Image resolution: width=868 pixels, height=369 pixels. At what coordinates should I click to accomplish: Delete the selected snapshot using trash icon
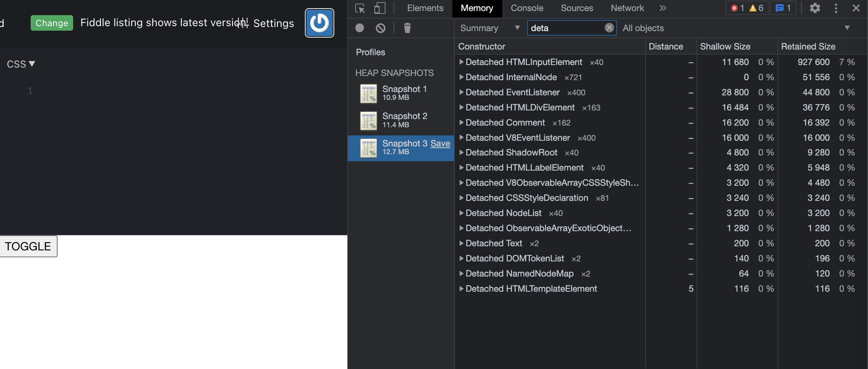[407, 28]
